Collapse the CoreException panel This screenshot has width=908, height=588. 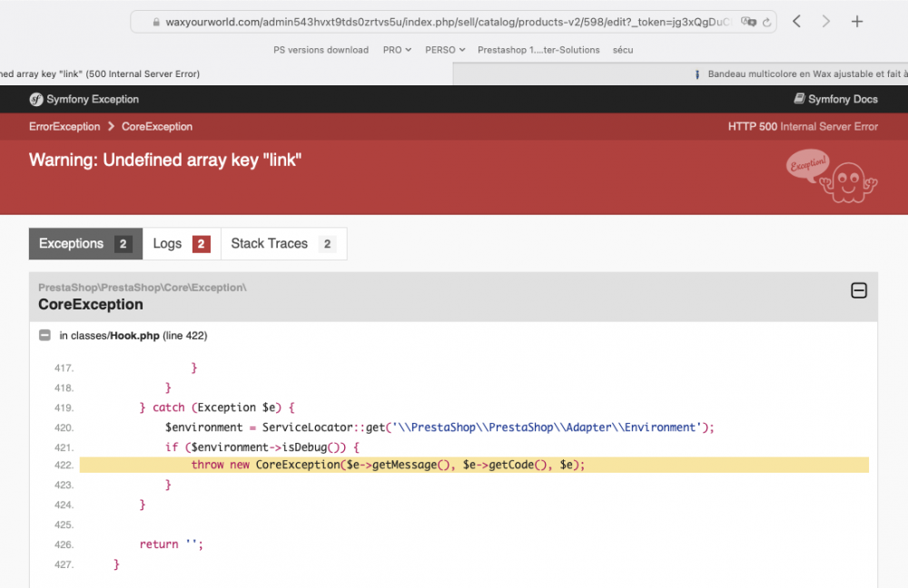pos(859,290)
